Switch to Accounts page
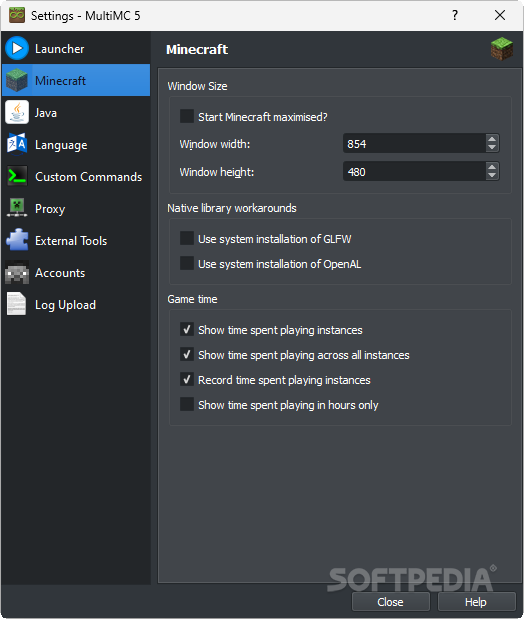Image resolution: width=524 pixels, height=619 pixels. tap(76, 272)
